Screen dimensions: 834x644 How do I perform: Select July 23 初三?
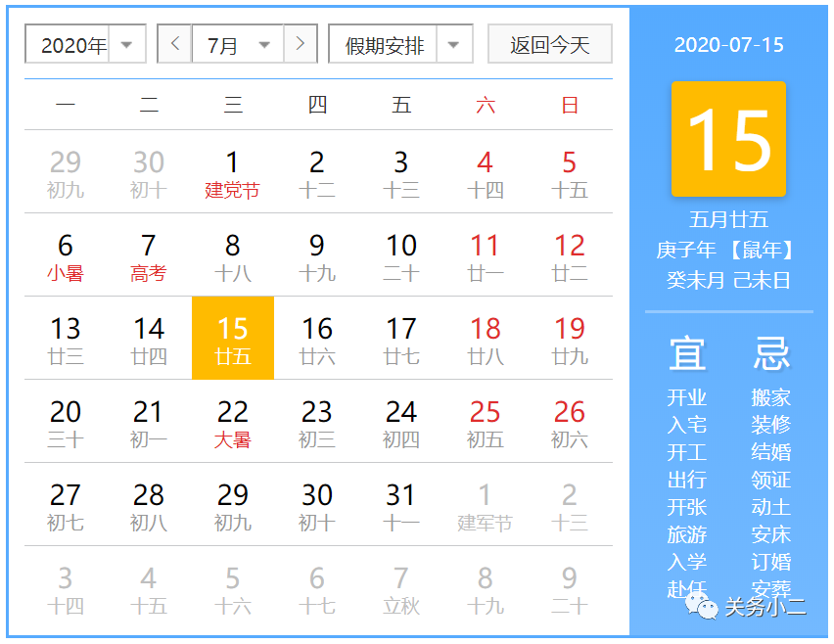coord(317,422)
